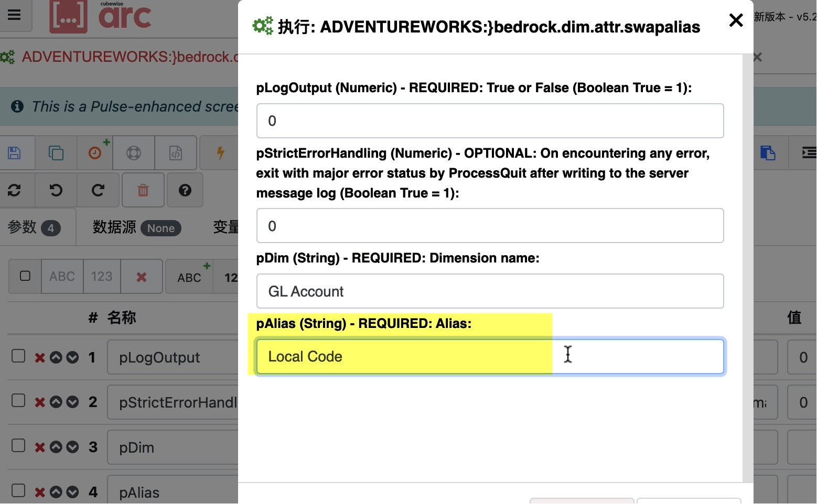Open the question mark help icon
This screenshot has width=817, height=504.
pyautogui.click(x=185, y=190)
